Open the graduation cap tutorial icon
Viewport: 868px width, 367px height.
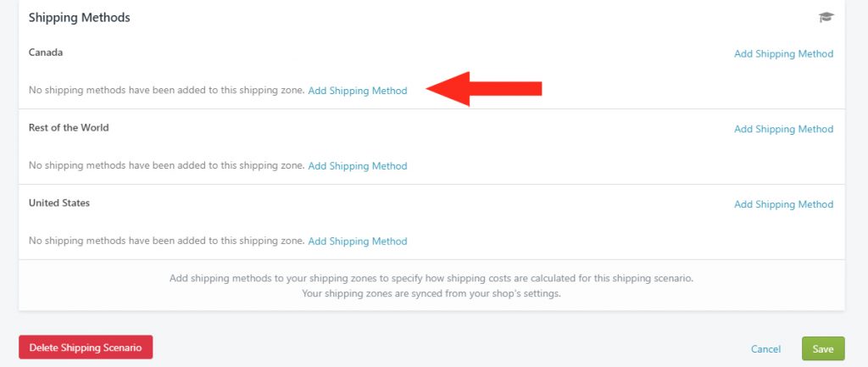tap(826, 18)
